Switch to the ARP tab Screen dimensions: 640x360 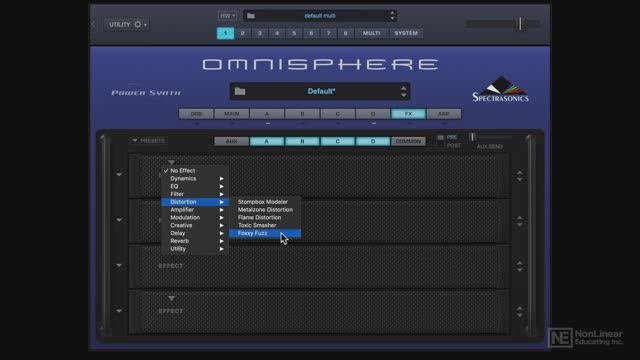tap(444, 114)
